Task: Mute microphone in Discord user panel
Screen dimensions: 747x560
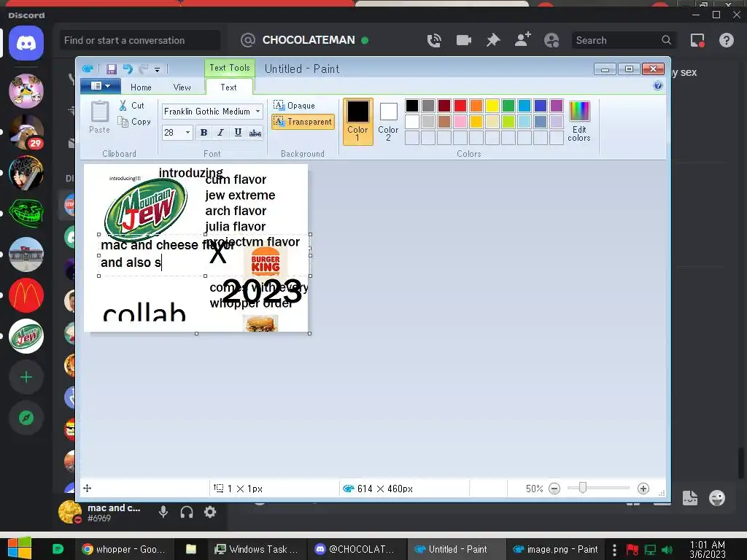Action: point(163,513)
